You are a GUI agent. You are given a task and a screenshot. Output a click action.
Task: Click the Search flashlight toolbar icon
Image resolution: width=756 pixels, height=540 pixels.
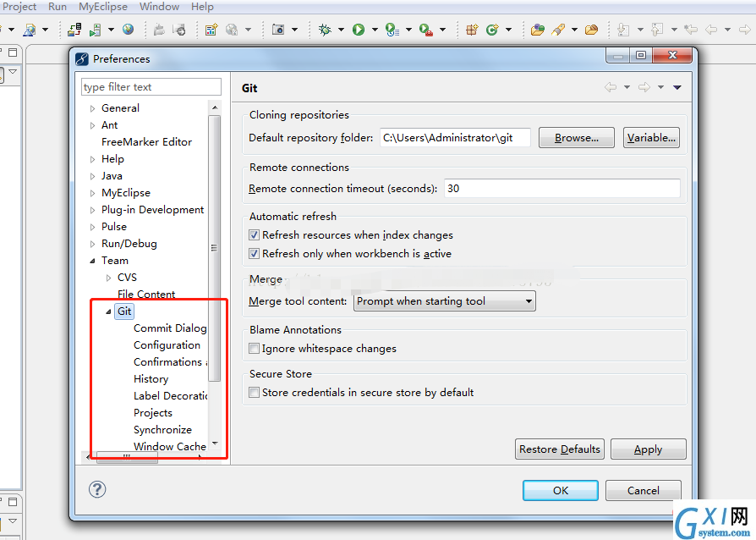pos(558,30)
